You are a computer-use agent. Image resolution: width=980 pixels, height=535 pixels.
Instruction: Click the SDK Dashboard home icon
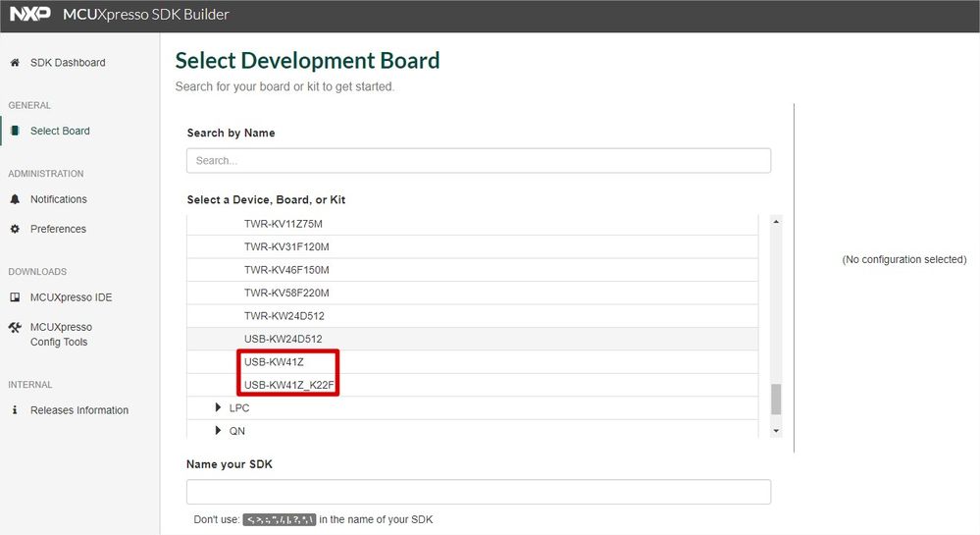(15, 63)
